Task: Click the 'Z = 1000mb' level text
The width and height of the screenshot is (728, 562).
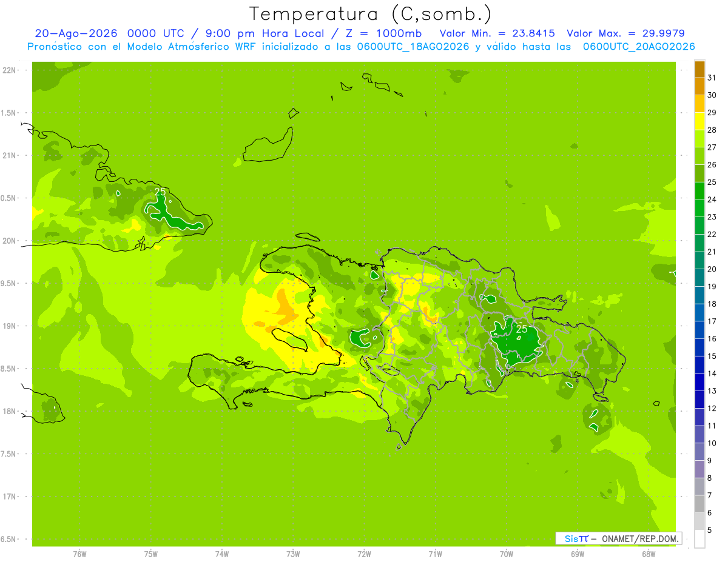Action: [x=383, y=34]
